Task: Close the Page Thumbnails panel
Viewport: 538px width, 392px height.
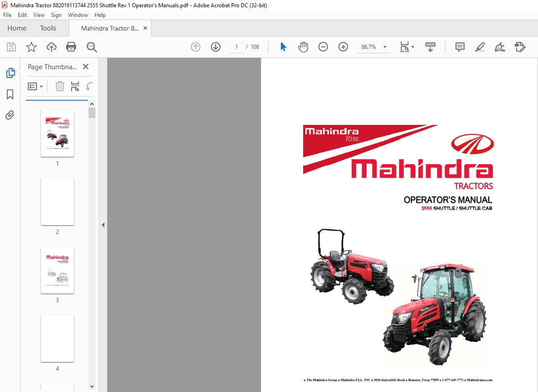Action: (86, 67)
